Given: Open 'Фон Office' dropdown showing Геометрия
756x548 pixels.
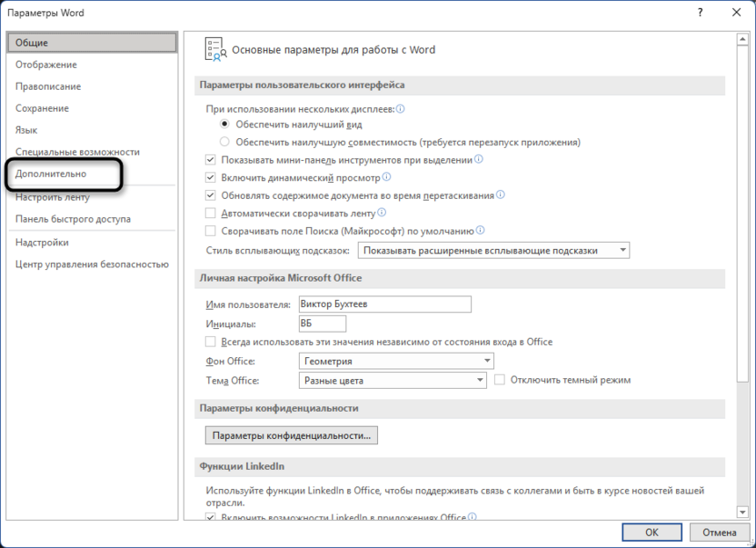Looking at the screenshot, I should [396, 361].
